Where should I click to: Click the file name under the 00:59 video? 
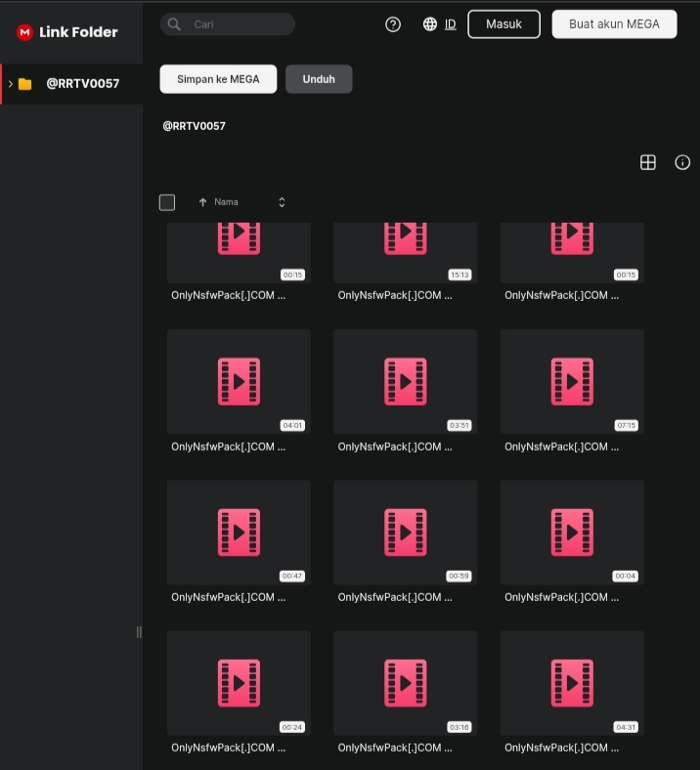click(x=395, y=598)
